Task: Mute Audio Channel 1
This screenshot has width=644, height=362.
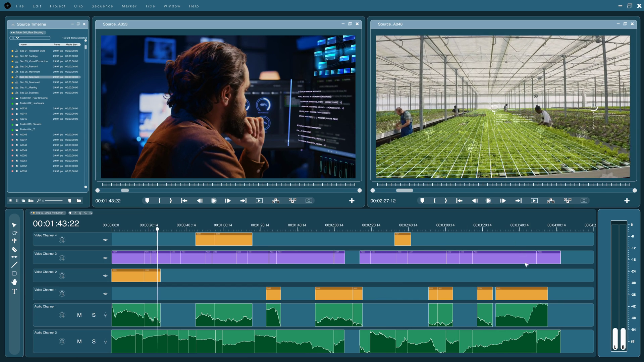Action: coord(79,315)
